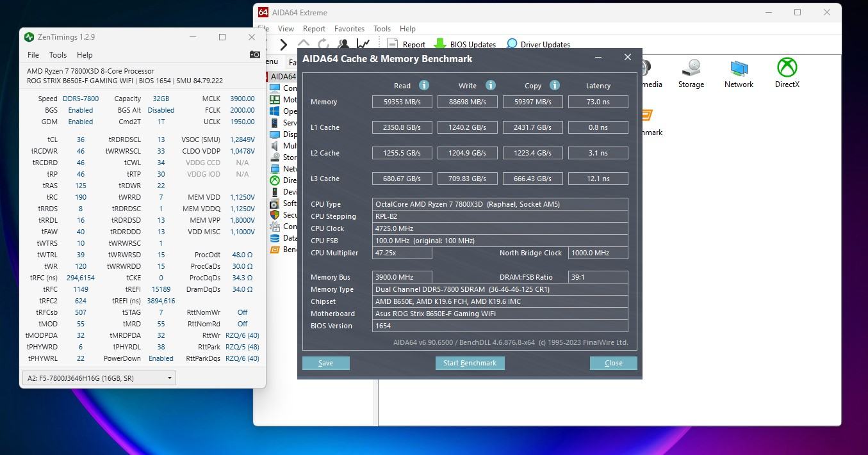Click the VSOC (SMU) value 1,2849V

click(242, 140)
